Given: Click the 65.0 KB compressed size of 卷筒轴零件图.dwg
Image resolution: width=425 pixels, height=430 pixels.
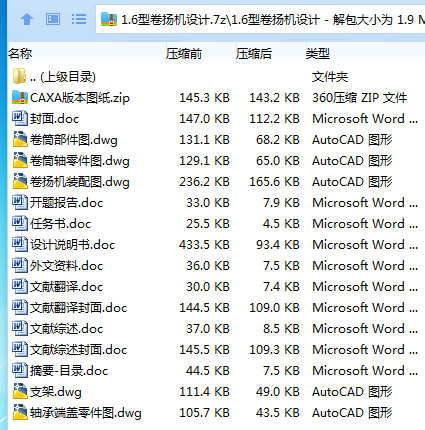Looking at the screenshot, I should click(277, 161).
